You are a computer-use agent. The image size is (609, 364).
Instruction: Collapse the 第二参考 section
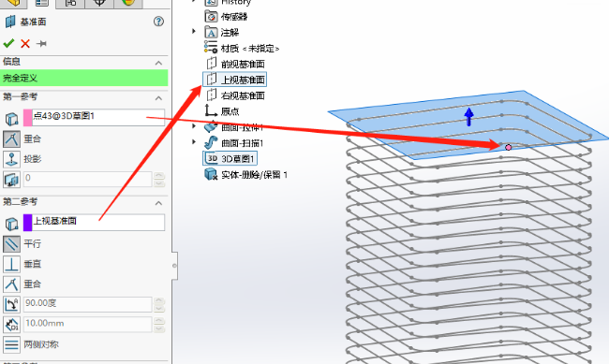pos(158,203)
